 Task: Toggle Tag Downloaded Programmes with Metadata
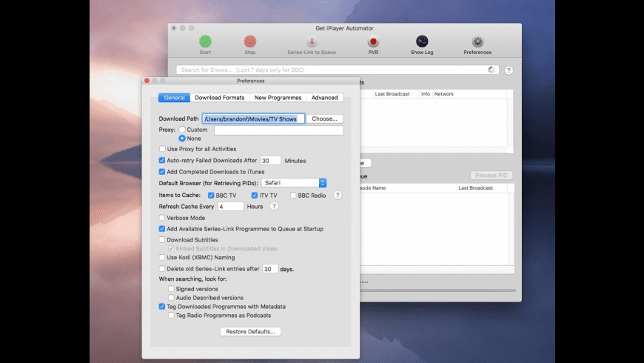[162, 306]
